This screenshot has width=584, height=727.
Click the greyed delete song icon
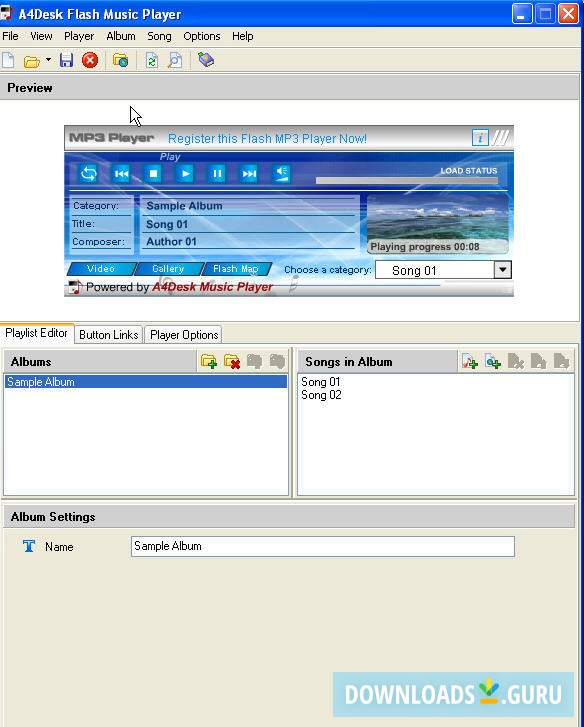point(515,361)
